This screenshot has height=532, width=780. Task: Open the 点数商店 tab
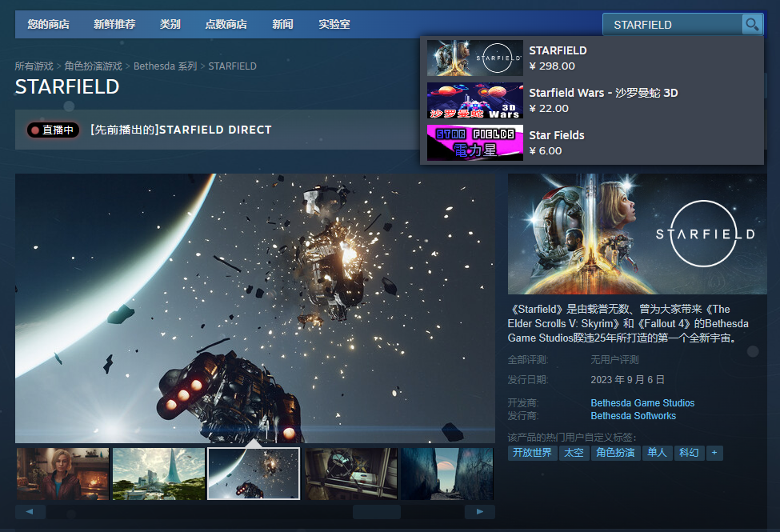226,24
